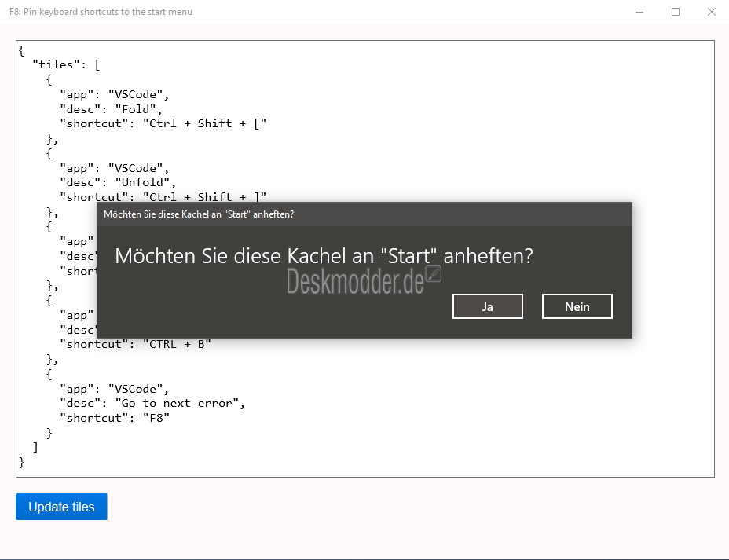Maximize the F8 window
Viewport: 729px width, 560px height.
(x=676, y=12)
